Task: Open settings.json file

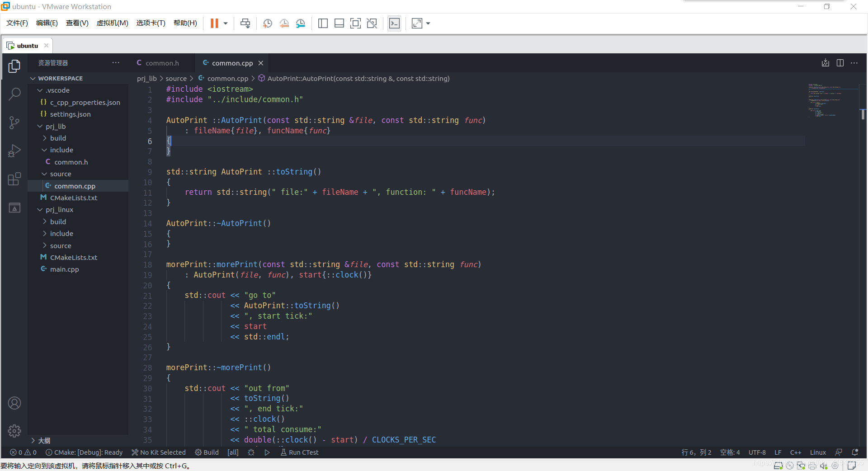Action: point(78,114)
